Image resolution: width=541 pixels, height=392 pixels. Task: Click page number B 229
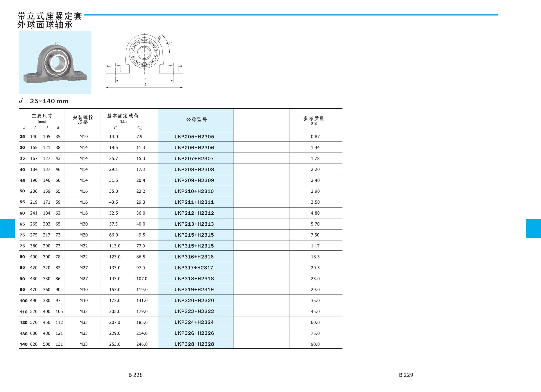[406, 375]
